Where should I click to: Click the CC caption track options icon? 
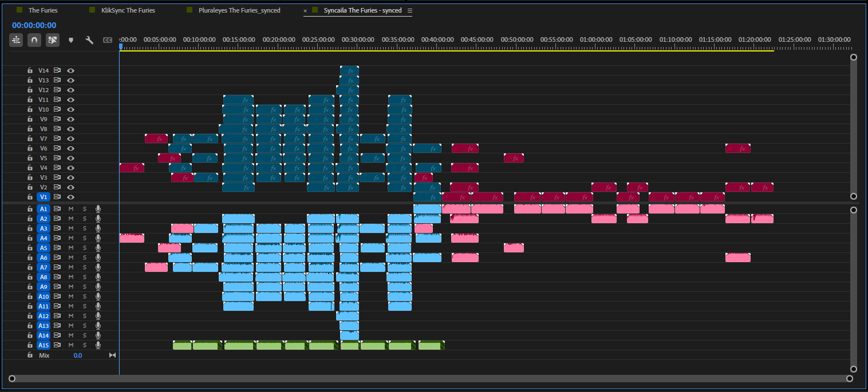pos(107,40)
